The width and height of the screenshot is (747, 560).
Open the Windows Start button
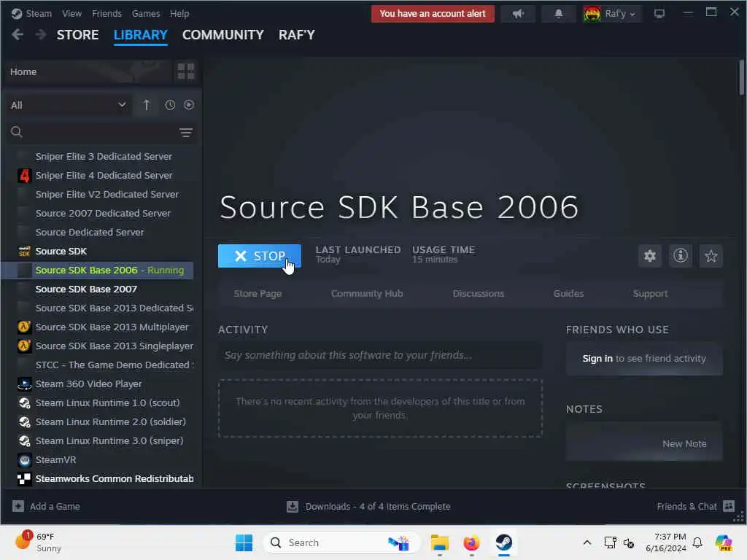click(244, 542)
